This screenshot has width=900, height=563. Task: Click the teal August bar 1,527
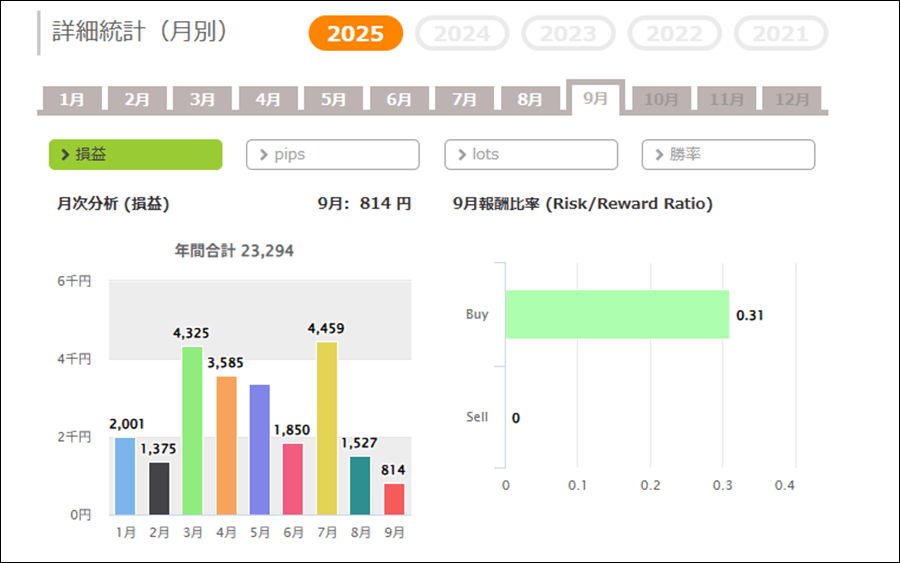(x=360, y=485)
